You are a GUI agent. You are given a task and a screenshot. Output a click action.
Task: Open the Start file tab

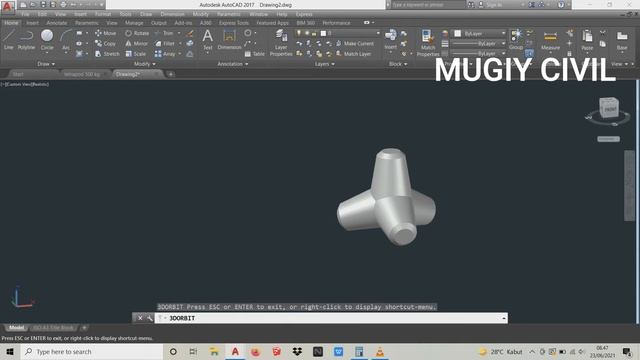tap(18, 74)
